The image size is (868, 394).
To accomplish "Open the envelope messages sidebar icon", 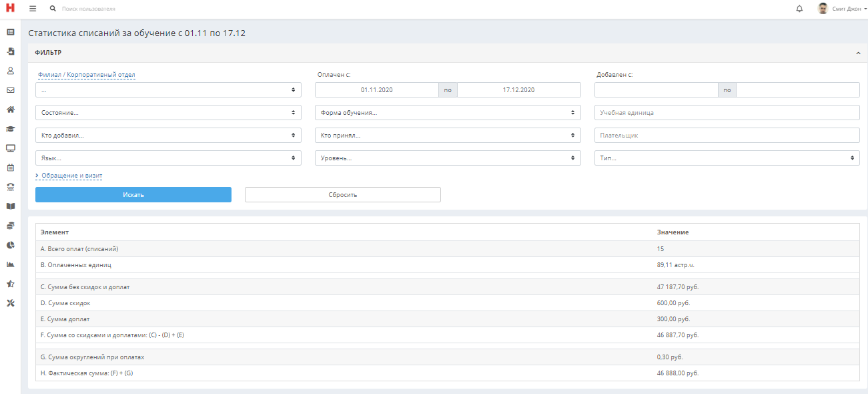I will click(11, 90).
